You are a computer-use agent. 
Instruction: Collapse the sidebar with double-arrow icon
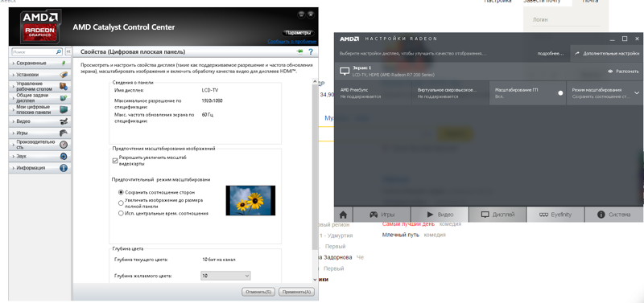68,52
